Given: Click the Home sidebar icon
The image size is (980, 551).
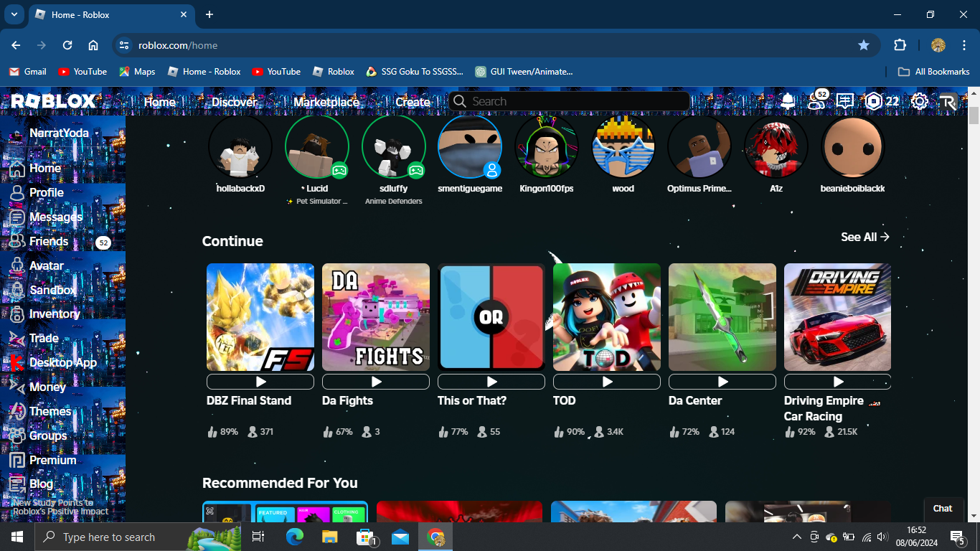Looking at the screenshot, I should coord(17,169).
